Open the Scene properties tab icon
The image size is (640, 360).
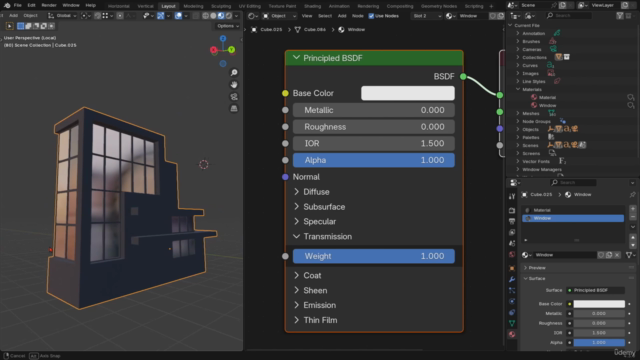point(512,243)
